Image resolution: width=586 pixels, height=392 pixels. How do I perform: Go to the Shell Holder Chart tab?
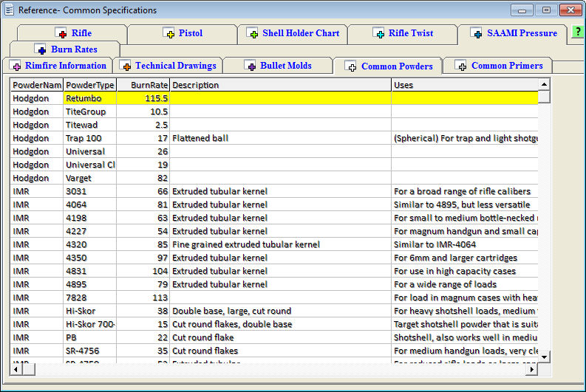point(293,34)
